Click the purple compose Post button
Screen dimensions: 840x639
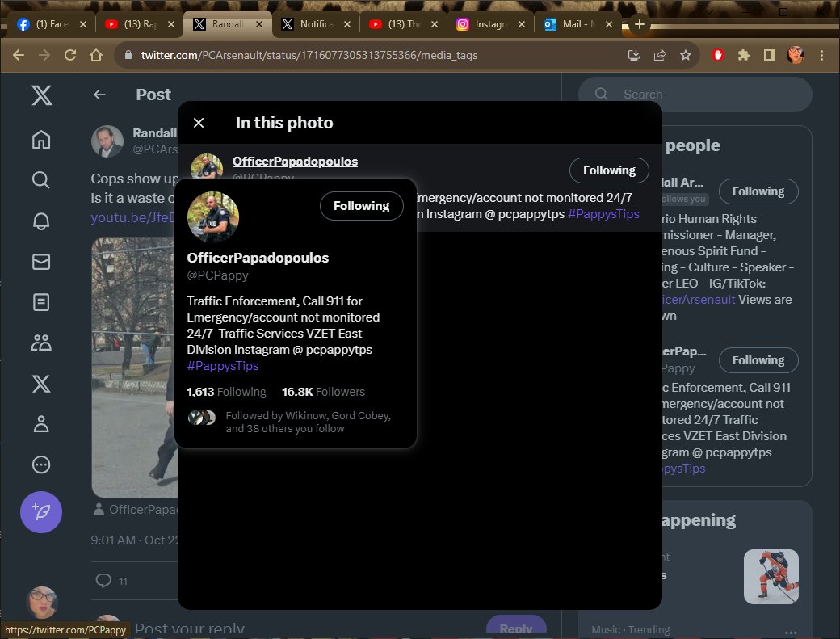point(41,512)
